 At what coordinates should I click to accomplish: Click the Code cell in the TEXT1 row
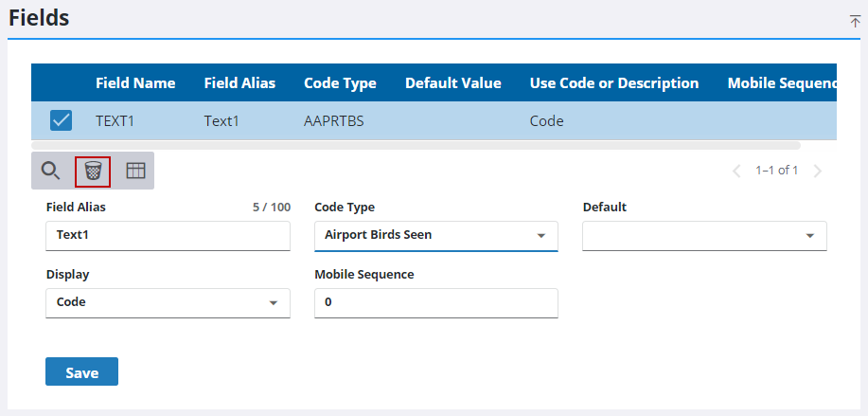546,120
